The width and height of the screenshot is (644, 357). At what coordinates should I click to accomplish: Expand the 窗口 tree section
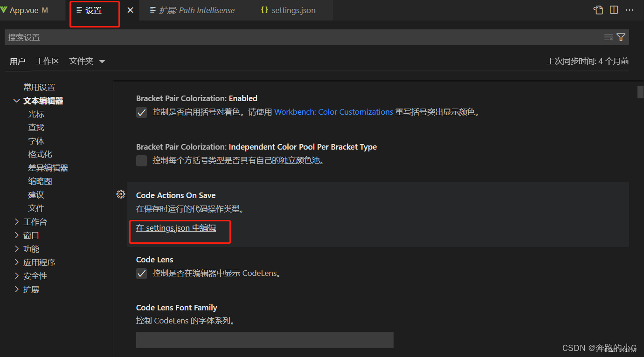pos(17,235)
